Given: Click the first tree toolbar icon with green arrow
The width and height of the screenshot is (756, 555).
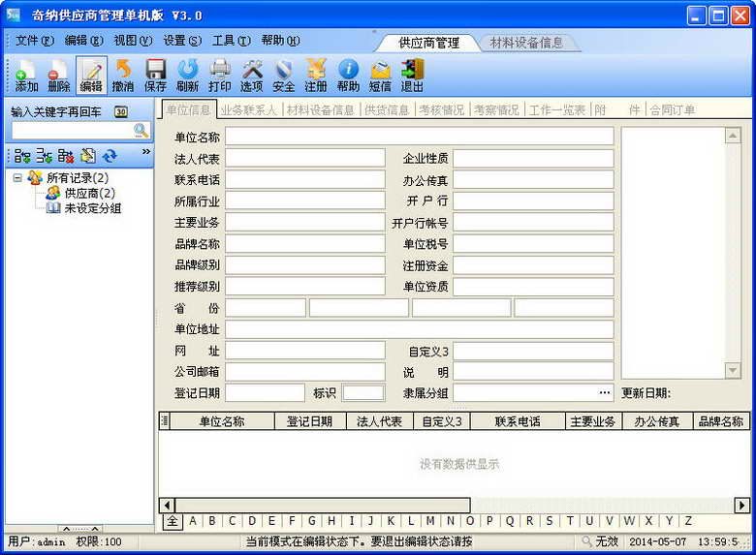Looking at the screenshot, I should coord(22,156).
